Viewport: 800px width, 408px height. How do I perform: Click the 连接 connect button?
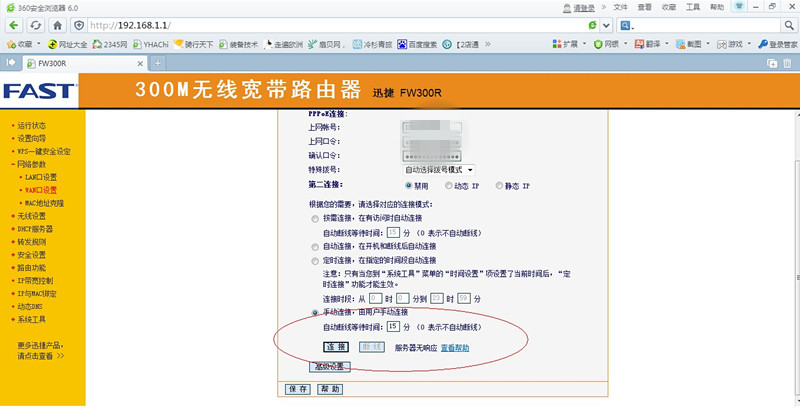(336, 347)
